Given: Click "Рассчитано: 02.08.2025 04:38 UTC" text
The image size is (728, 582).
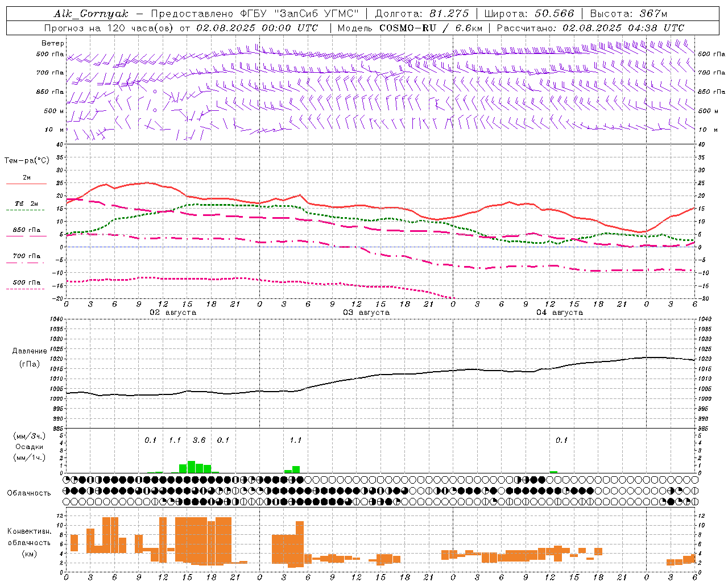Looking at the screenshot, I should pos(590,28).
